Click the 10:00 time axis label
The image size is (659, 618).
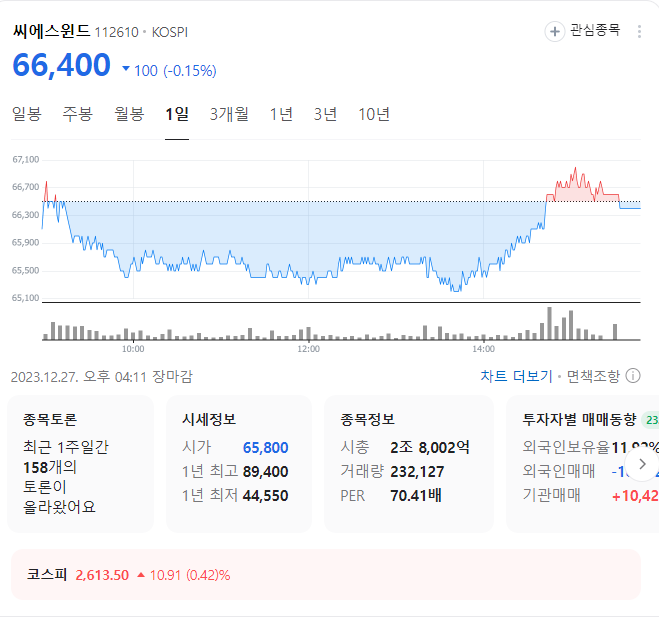133,349
